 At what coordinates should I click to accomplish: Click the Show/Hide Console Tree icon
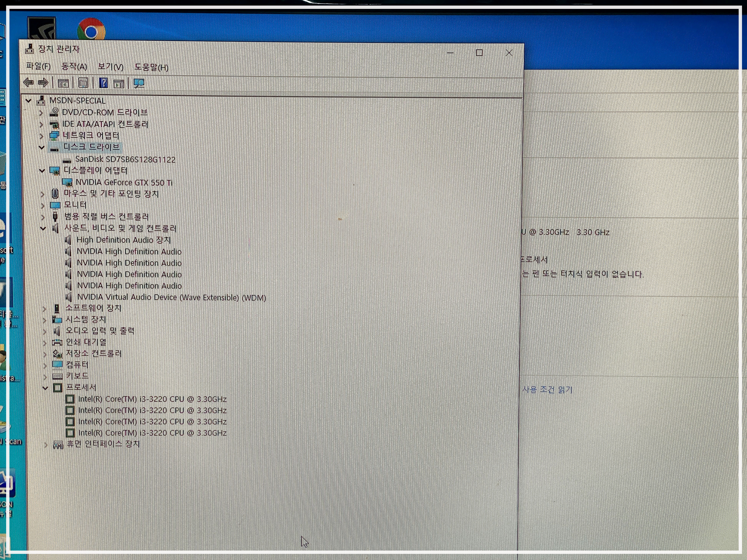coord(63,83)
